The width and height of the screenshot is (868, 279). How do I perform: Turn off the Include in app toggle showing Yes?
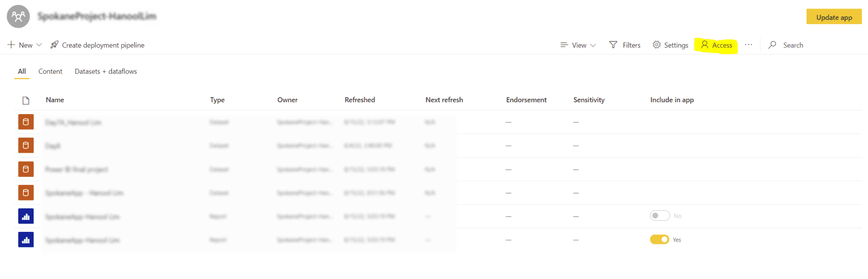pos(660,239)
